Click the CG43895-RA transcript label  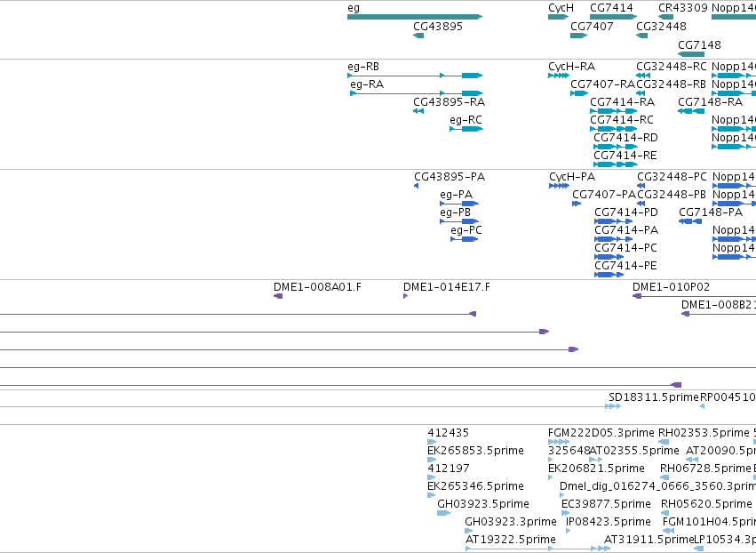click(449, 102)
